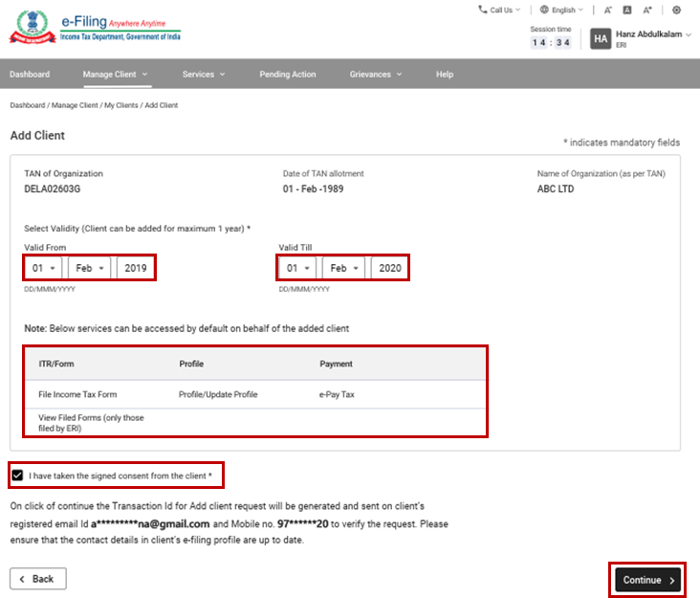This screenshot has width=700, height=598.
Task: Click the increase font size icon
Action: pos(647,10)
